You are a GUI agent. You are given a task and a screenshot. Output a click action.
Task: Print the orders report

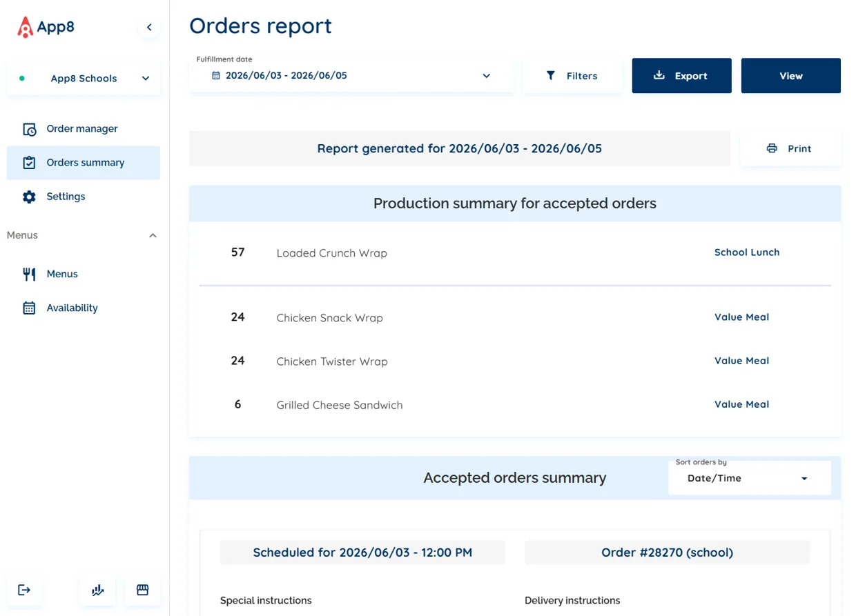tap(790, 148)
